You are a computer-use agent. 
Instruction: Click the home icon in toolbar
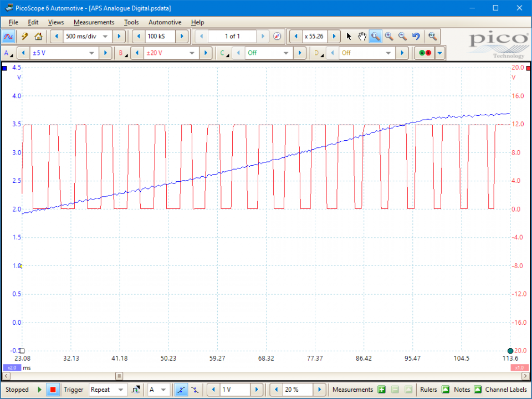[x=38, y=37]
